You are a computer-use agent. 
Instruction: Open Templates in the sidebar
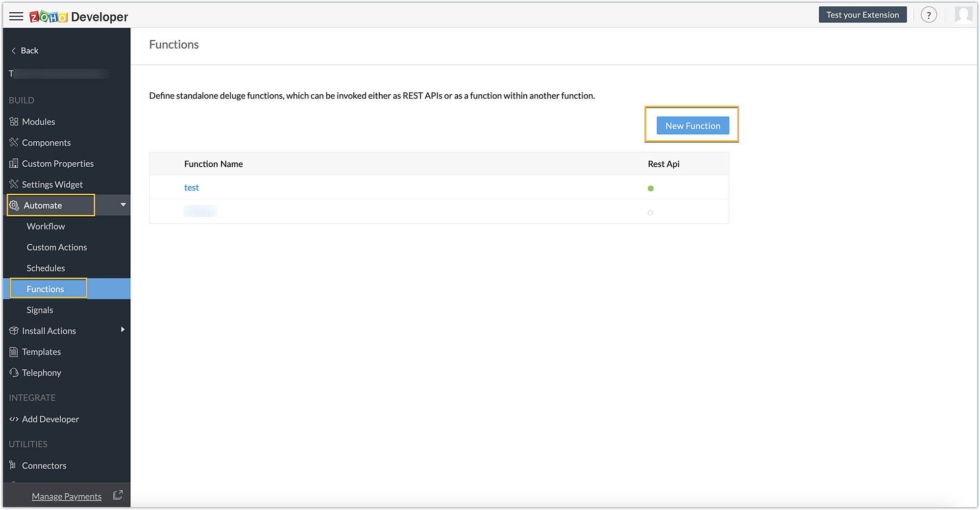coord(42,352)
